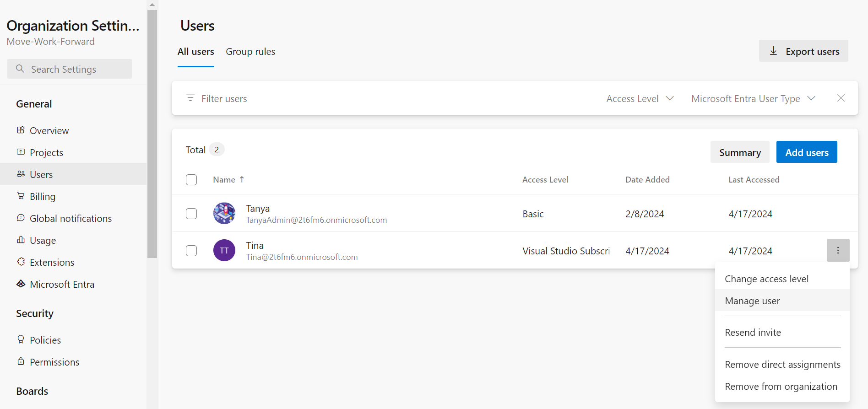Viewport: 868px width, 409px height.
Task: Open Microsoft Entra User Type dropdown
Action: (753, 98)
